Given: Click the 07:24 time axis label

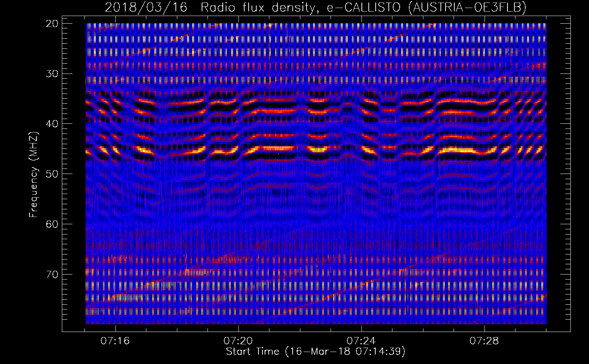Looking at the screenshot, I should tap(361, 341).
